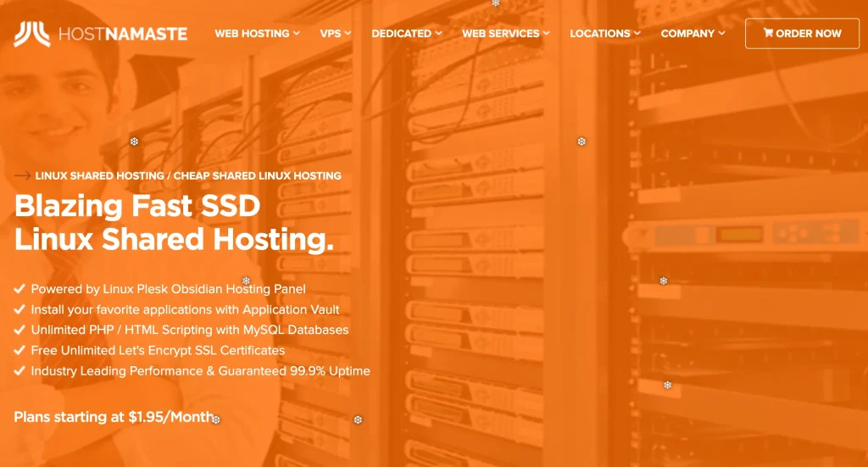The height and width of the screenshot is (467, 868).
Task: Expand the Web Hosting chevron
Action: 297,33
